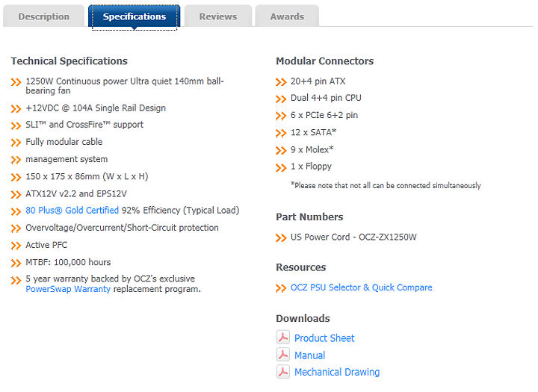
Task: Click the orange arrows beside Active PFC
Action: tap(16, 246)
